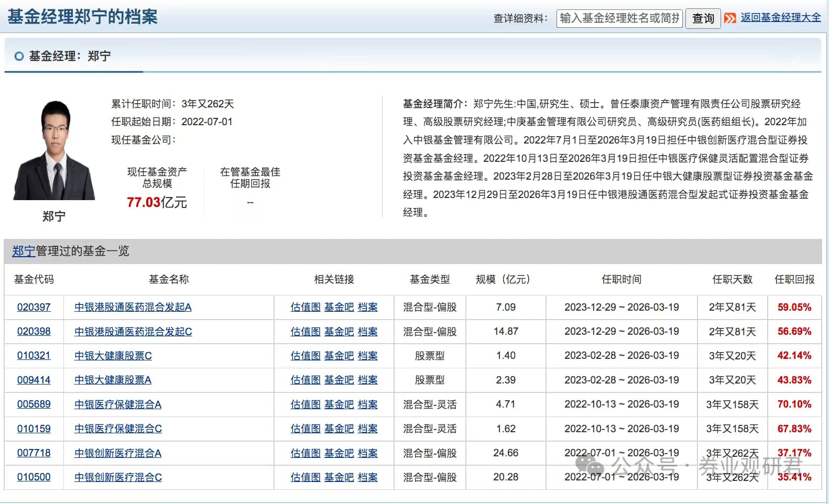Open the 返回基金经理大全 link
The image size is (829, 504).
point(780,17)
